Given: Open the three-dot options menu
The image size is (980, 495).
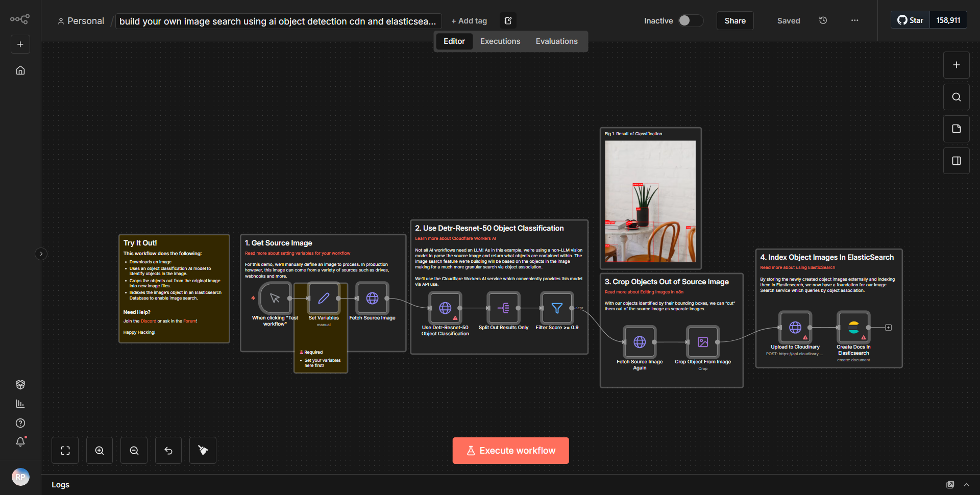Looking at the screenshot, I should point(854,20).
